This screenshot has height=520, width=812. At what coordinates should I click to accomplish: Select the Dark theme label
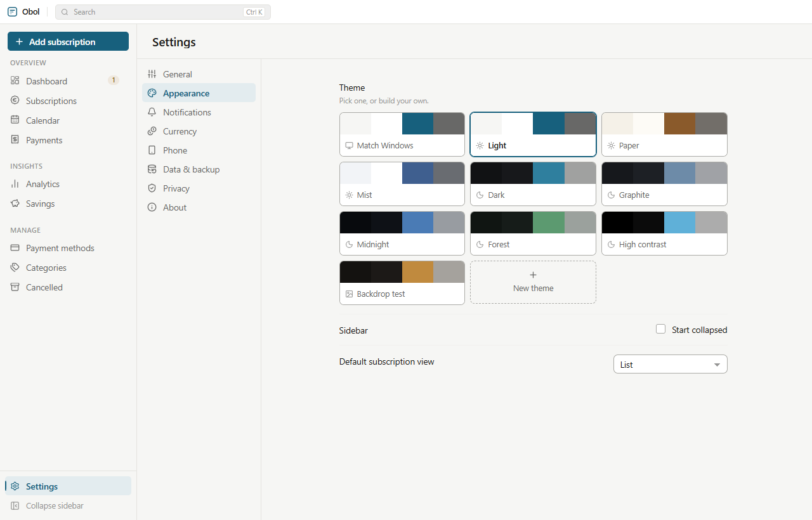coord(496,195)
